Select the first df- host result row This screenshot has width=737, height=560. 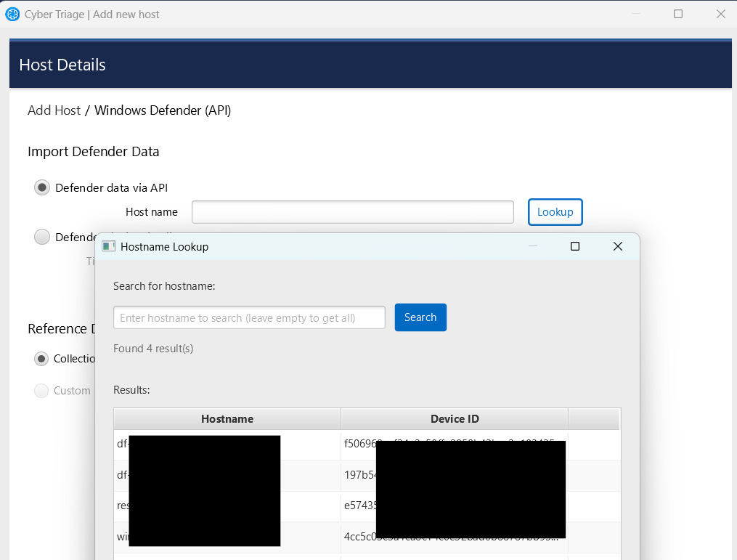[x=227, y=444]
